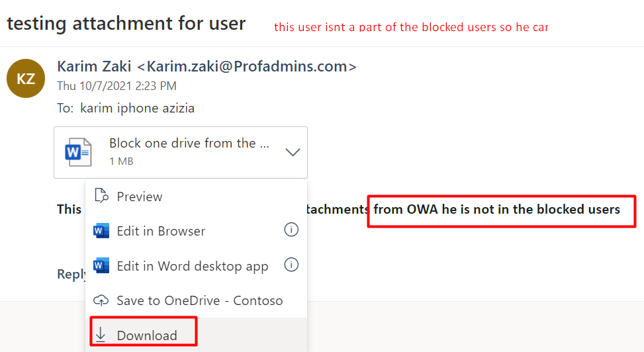Image resolution: width=644 pixels, height=352 pixels.
Task: Expand the attachment options chevron
Action: click(293, 152)
